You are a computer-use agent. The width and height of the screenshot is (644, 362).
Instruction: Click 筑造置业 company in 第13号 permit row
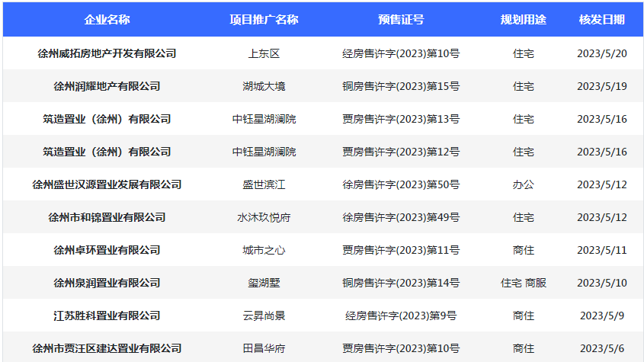[107, 119]
